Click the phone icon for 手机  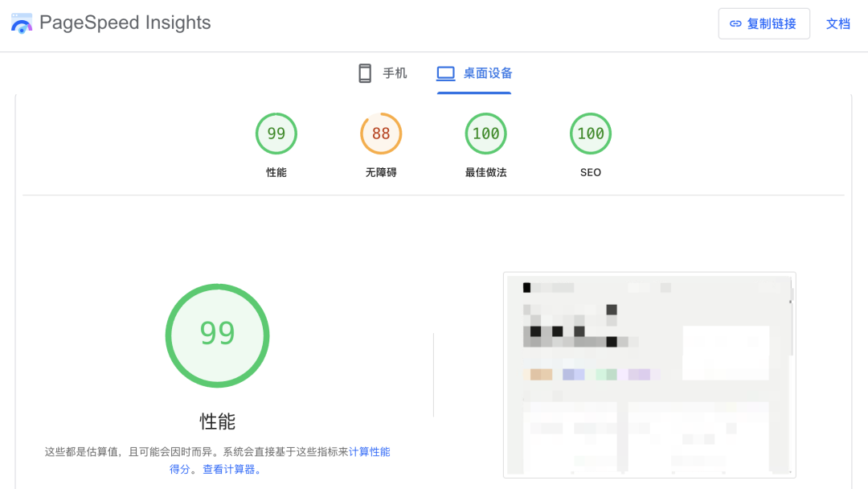tap(365, 73)
